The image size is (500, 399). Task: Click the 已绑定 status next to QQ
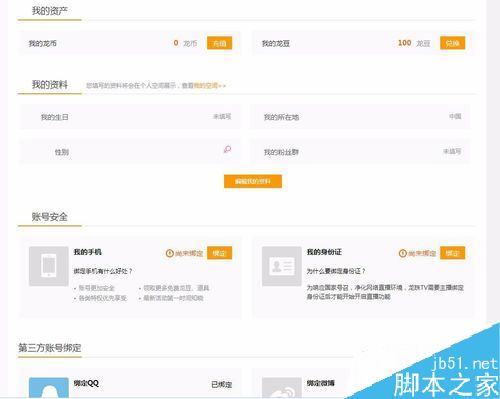(x=222, y=385)
